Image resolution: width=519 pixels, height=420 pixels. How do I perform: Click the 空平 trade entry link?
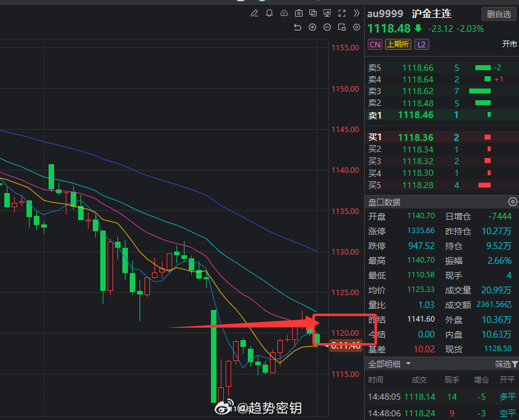click(507, 413)
